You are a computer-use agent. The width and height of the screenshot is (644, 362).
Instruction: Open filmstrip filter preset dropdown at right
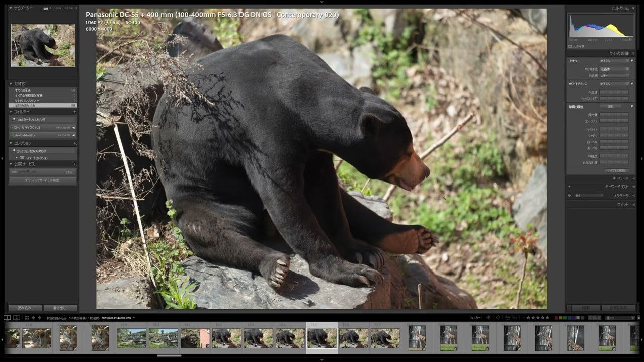620,318
